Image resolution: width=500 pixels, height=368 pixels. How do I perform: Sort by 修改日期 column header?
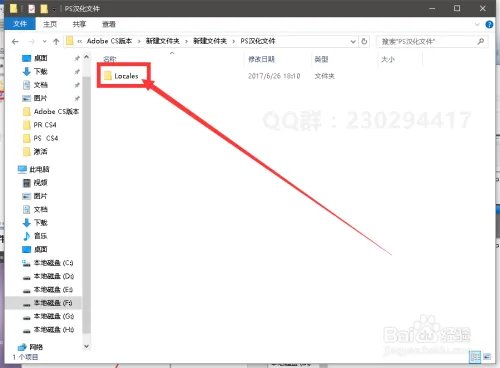(261, 59)
